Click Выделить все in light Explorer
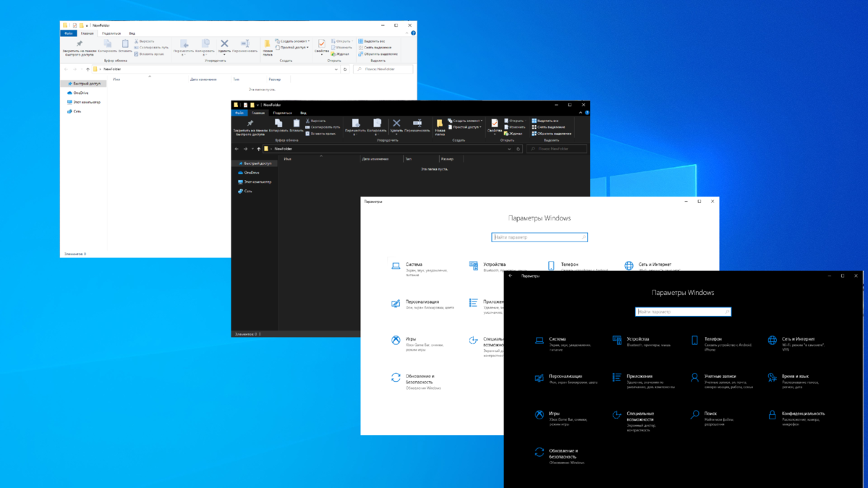 pyautogui.click(x=373, y=41)
